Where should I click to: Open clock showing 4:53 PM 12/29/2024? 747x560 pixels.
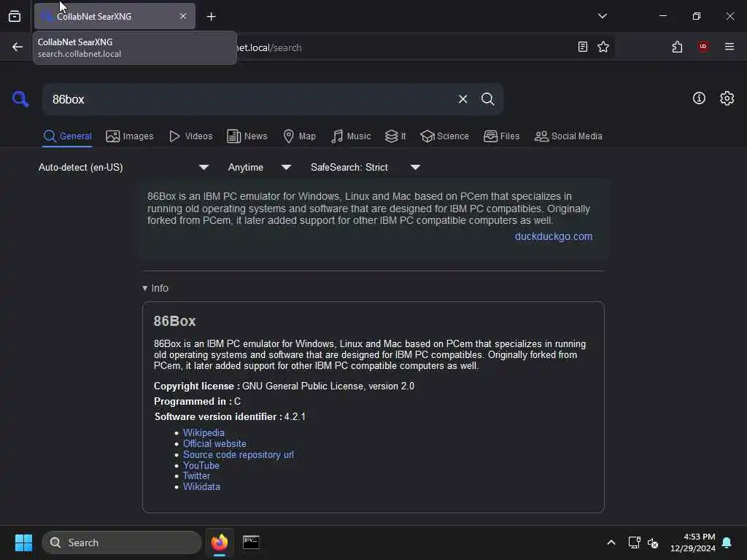point(693,542)
